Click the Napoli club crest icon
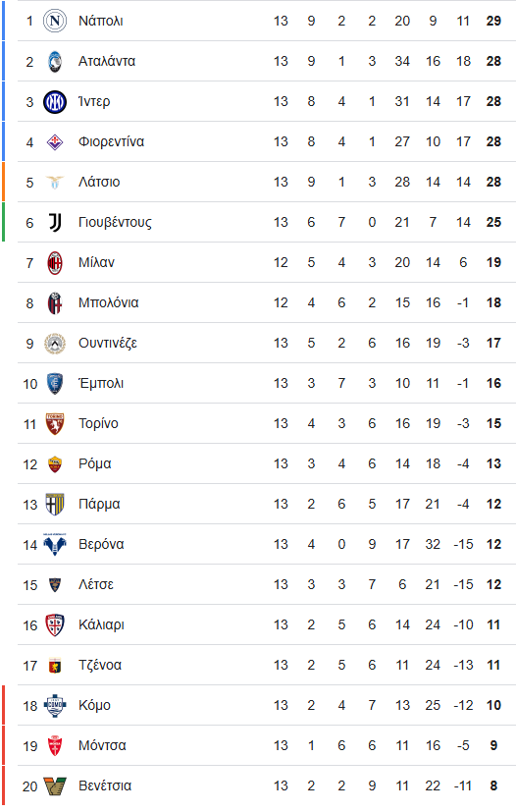Image resolution: width=516 pixels, height=812 pixels. [x=54, y=21]
